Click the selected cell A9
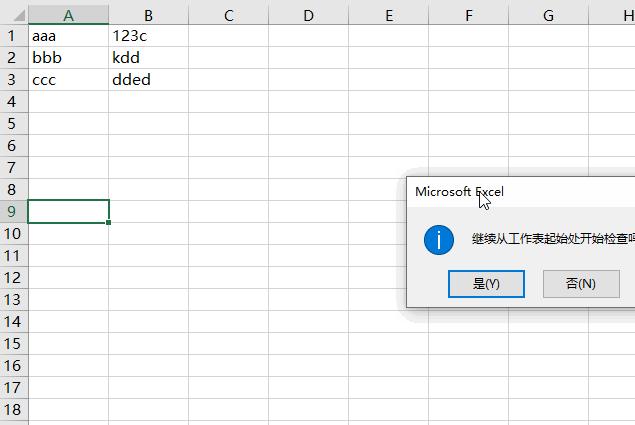This screenshot has height=425, width=635. click(x=68, y=211)
